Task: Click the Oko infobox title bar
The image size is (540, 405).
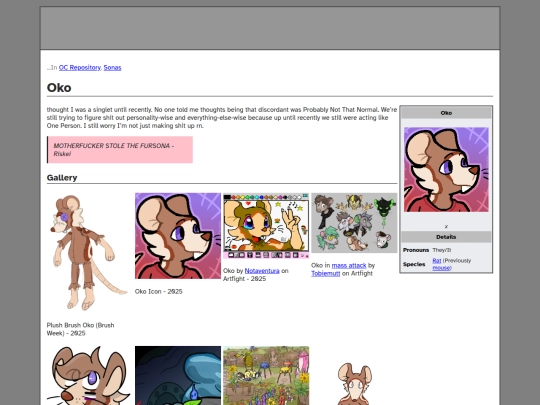Action: pos(446,113)
